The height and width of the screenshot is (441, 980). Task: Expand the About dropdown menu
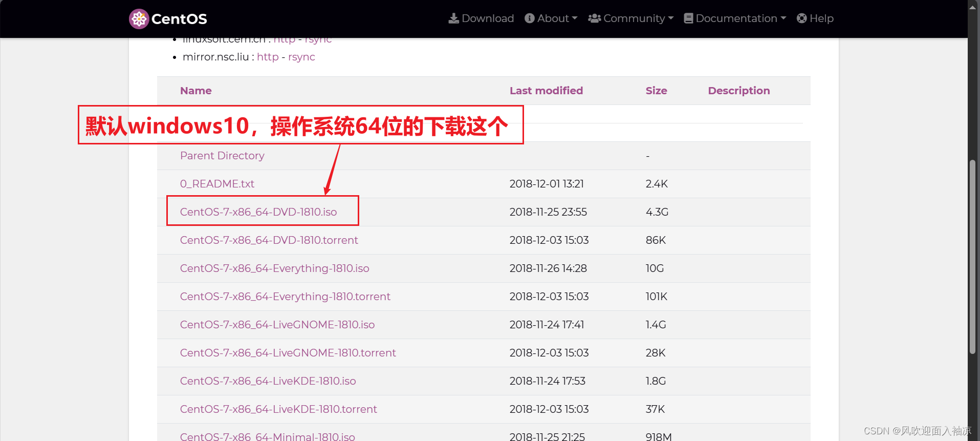[x=551, y=18]
